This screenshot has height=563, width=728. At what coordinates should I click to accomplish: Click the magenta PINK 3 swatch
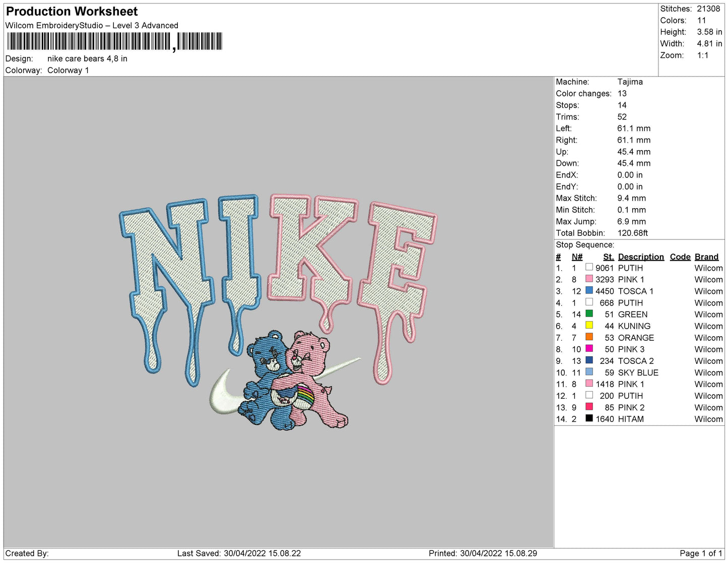tap(589, 348)
